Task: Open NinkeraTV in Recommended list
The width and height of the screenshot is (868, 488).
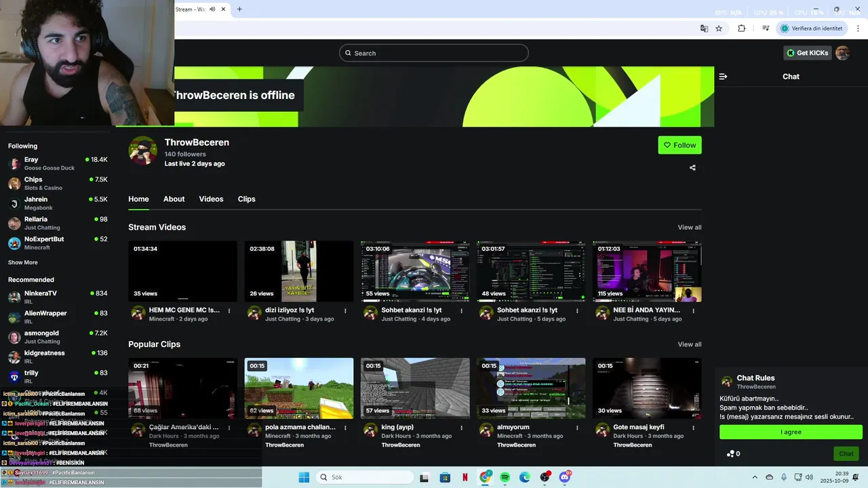Action: tap(58, 297)
